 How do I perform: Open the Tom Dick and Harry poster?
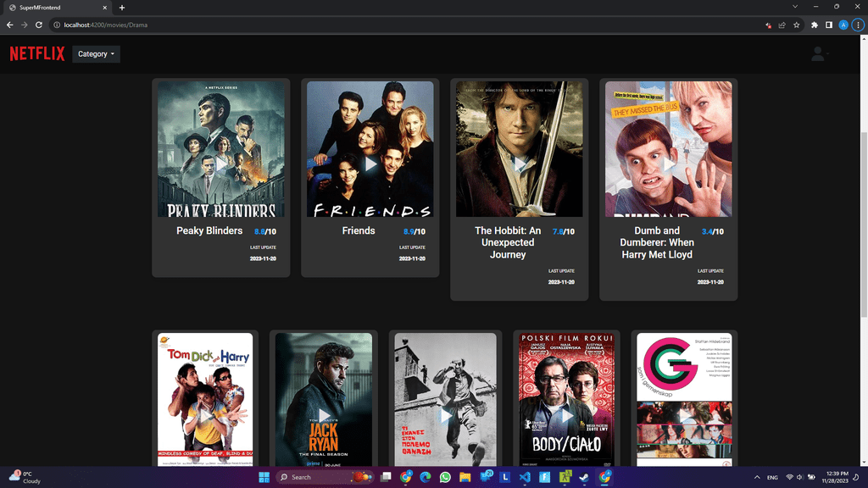[x=205, y=400]
